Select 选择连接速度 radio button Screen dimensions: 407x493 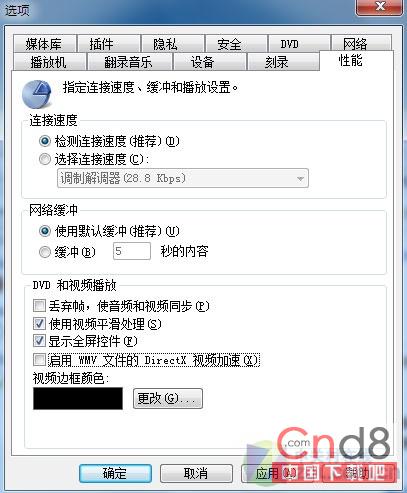pyautogui.click(x=45, y=159)
